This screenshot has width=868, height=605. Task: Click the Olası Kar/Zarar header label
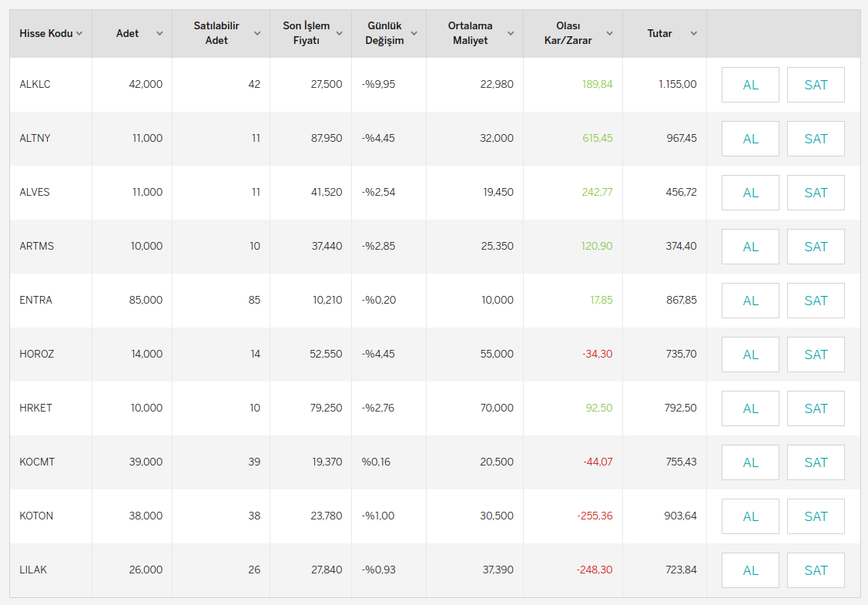click(568, 33)
